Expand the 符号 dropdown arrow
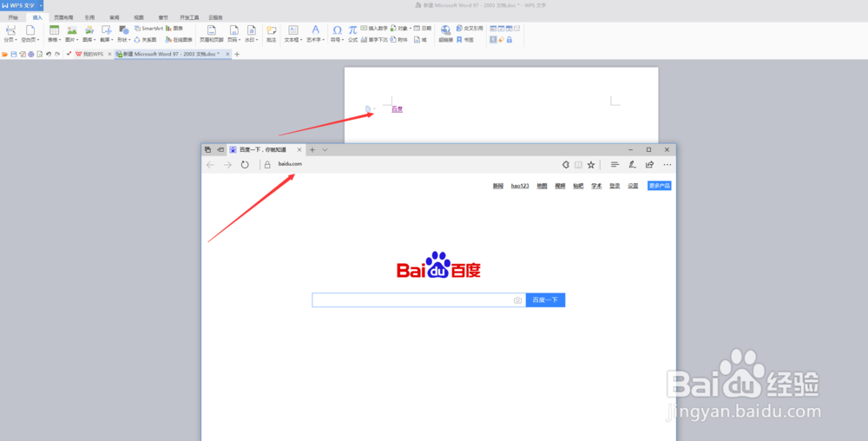 pyautogui.click(x=343, y=40)
